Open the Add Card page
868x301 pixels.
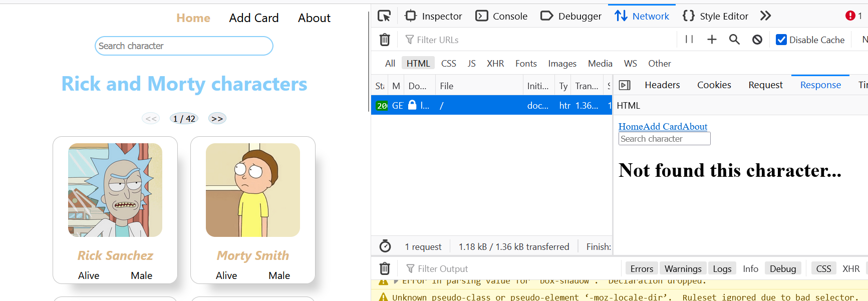coord(254,18)
